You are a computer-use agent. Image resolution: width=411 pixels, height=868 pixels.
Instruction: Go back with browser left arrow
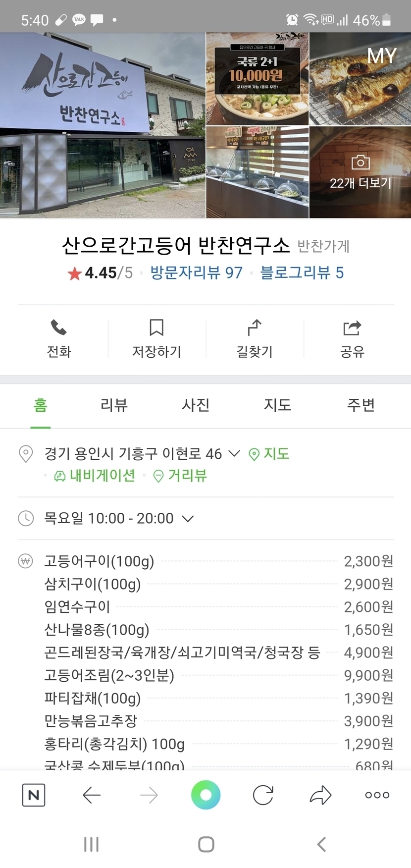[92, 795]
